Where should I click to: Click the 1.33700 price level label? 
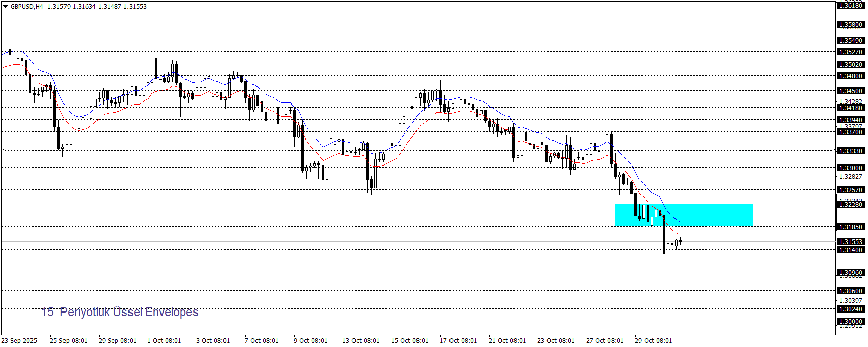click(850, 132)
